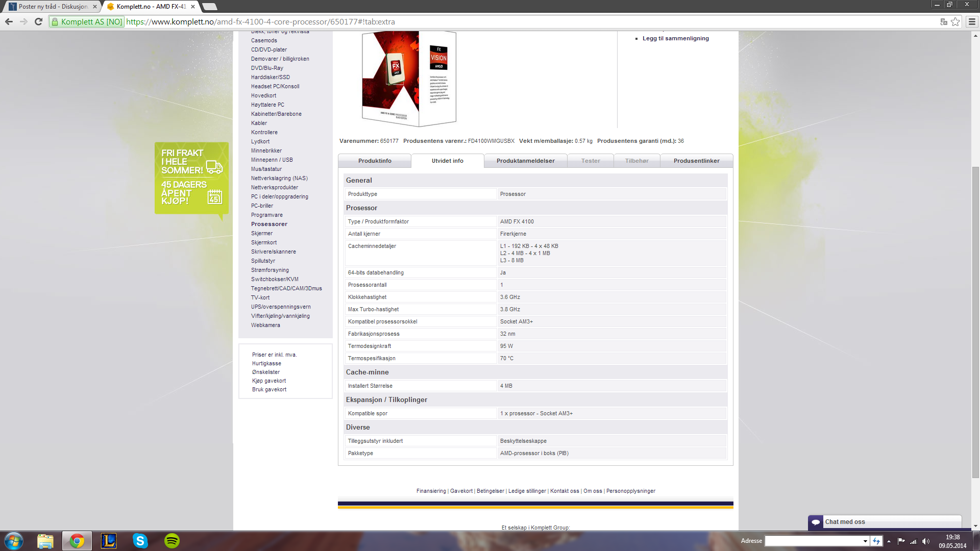Click the green SSL lock certificate badge
Screen dimensions: 980x551
point(87,21)
